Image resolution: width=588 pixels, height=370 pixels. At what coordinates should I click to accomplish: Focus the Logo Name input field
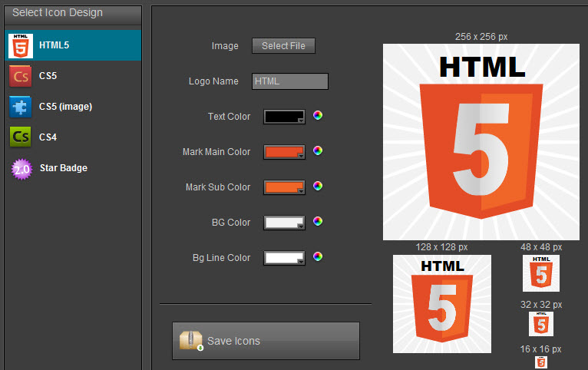pos(290,81)
